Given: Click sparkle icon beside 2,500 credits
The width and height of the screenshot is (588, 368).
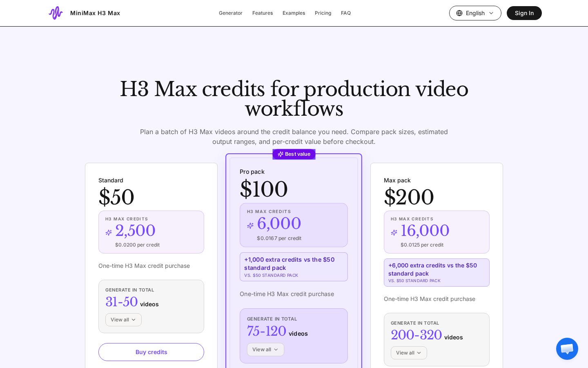Looking at the screenshot, I should pyautogui.click(x=109, y=232).
